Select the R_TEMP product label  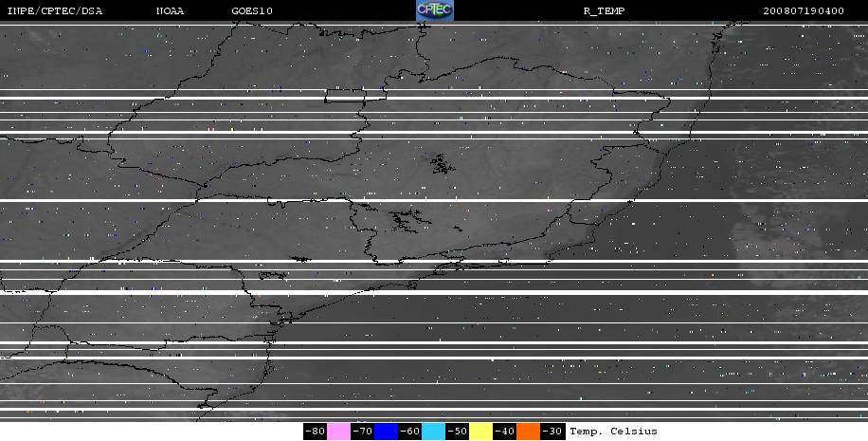coord(604,11)
